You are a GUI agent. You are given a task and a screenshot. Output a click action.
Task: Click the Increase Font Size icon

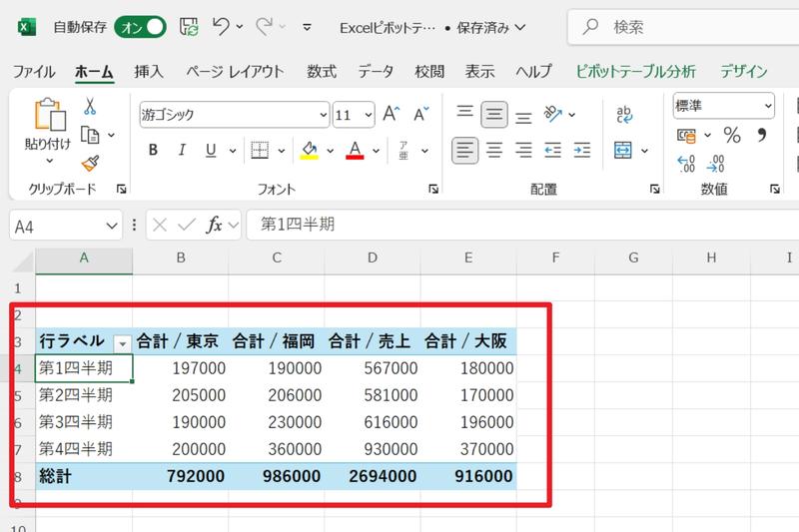click(392, 114)
